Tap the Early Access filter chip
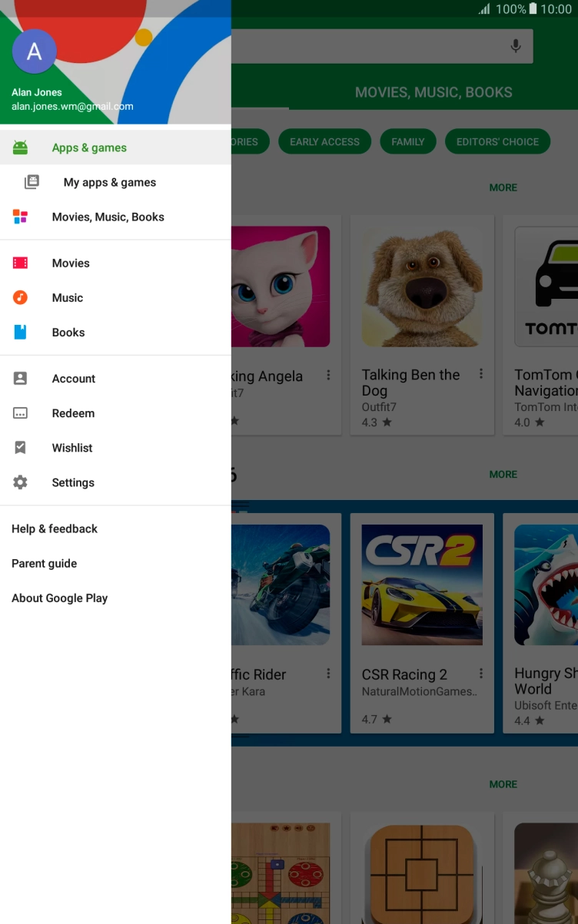The image size is (578, 924). point(324,141)
